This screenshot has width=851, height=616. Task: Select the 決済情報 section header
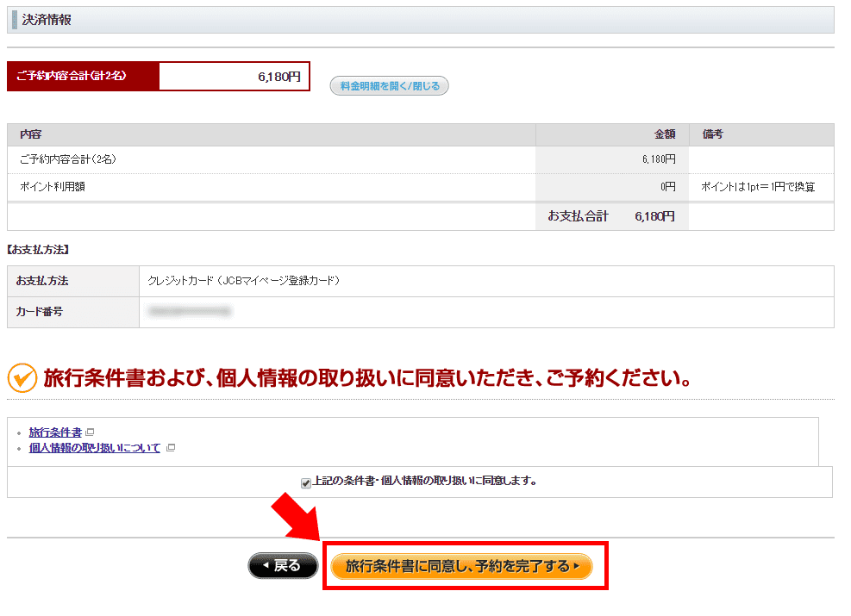pos(47,20)
